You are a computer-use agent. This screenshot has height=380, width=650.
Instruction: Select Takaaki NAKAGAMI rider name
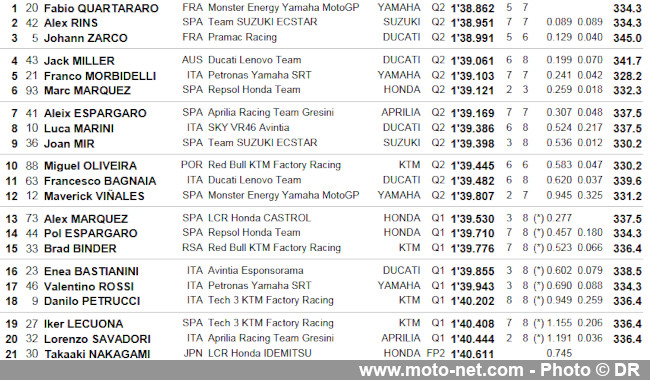click(x=97, y=354)
